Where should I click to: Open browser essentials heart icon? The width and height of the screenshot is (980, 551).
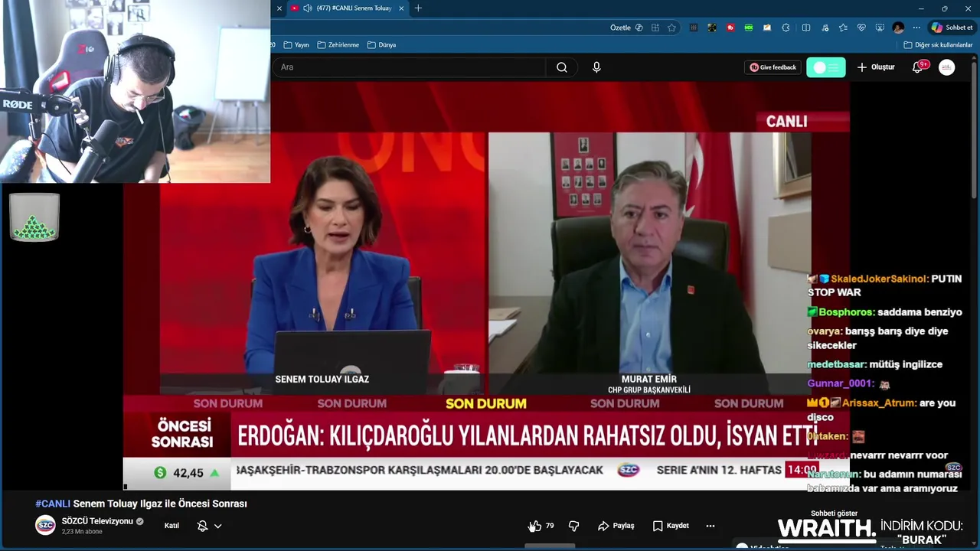coord(861,28)
